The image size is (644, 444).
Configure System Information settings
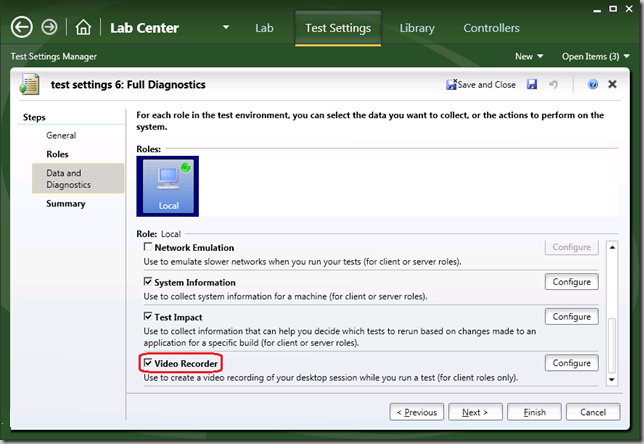click(x=571, y=282)
